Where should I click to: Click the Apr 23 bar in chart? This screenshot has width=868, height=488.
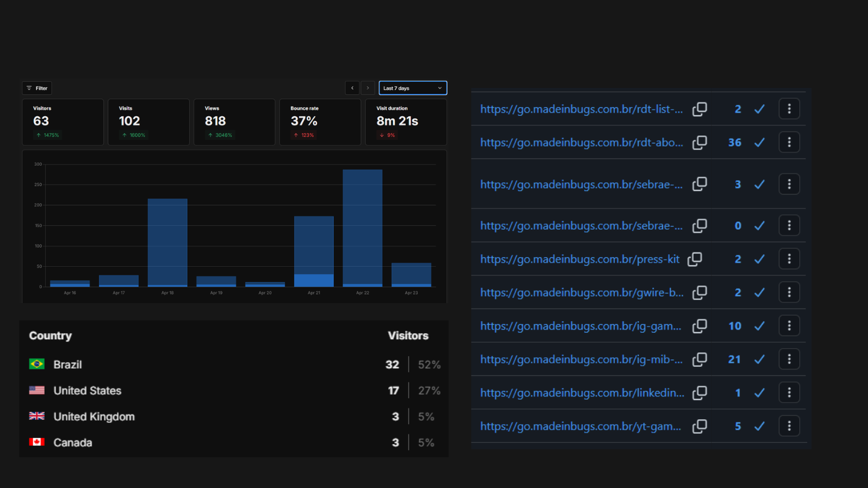click(x=411, y=275)
